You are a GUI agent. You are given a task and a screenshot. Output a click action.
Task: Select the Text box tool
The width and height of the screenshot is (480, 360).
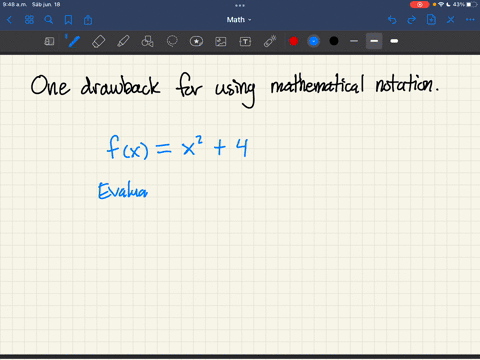(245, 41)
